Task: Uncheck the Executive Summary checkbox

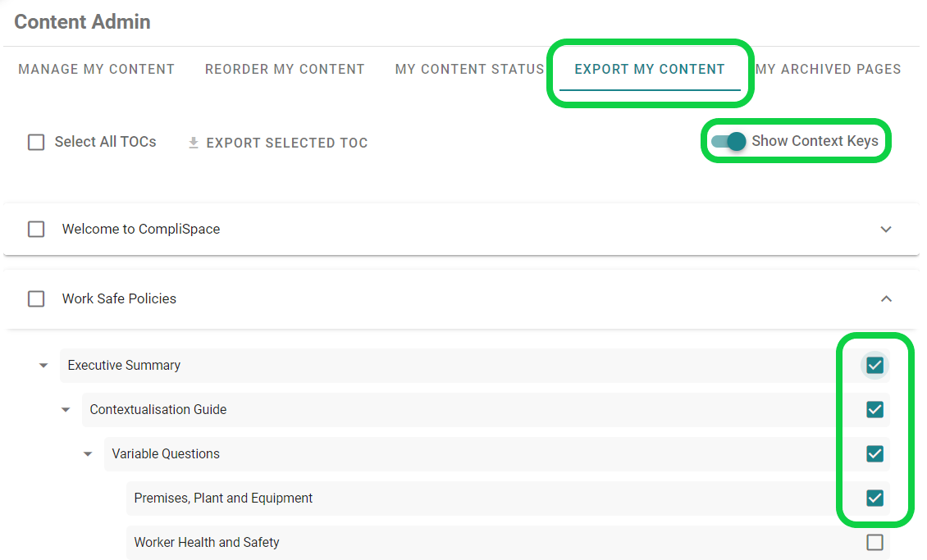Action: [874, 365]
